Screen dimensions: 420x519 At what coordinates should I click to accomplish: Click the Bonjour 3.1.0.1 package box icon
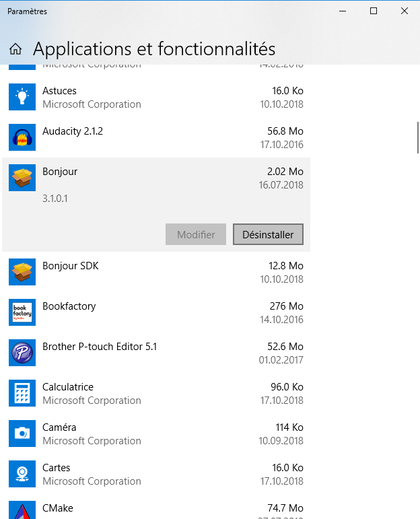click(x=22, y=178)
